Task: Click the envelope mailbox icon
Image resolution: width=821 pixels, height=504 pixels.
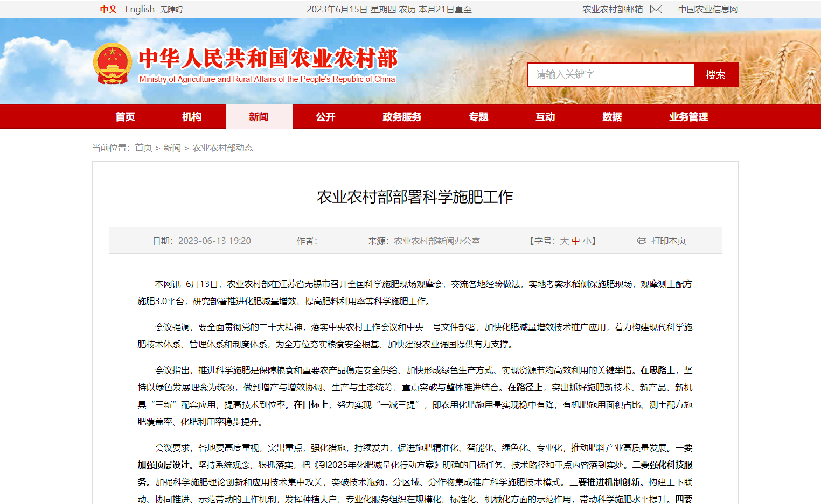Action: pyautogui.click(x=655, y=9)
